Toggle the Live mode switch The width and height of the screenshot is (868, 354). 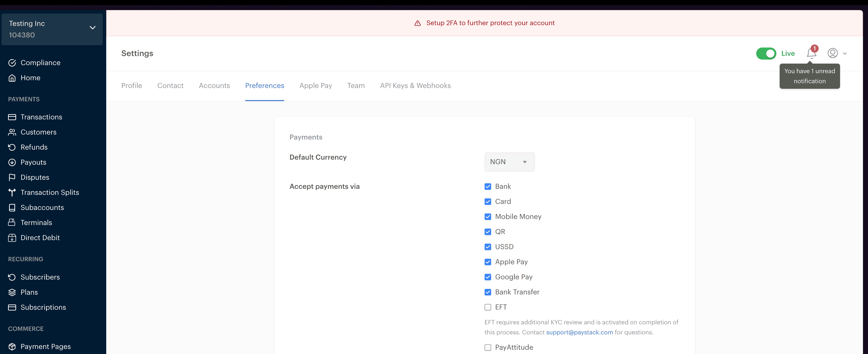(766, 54)
